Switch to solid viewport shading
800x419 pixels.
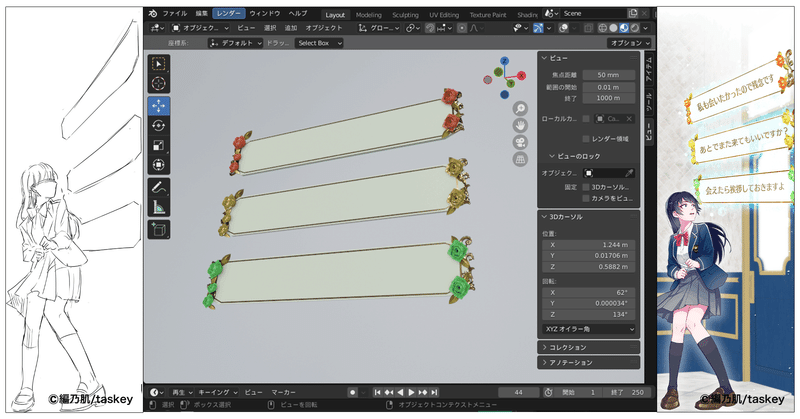[x=613, y=28]
